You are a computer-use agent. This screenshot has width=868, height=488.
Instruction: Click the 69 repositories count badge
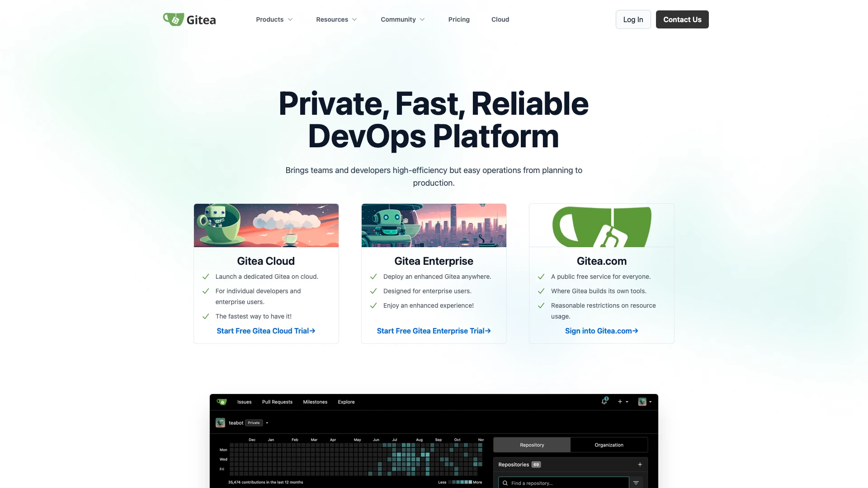point(536,465)
